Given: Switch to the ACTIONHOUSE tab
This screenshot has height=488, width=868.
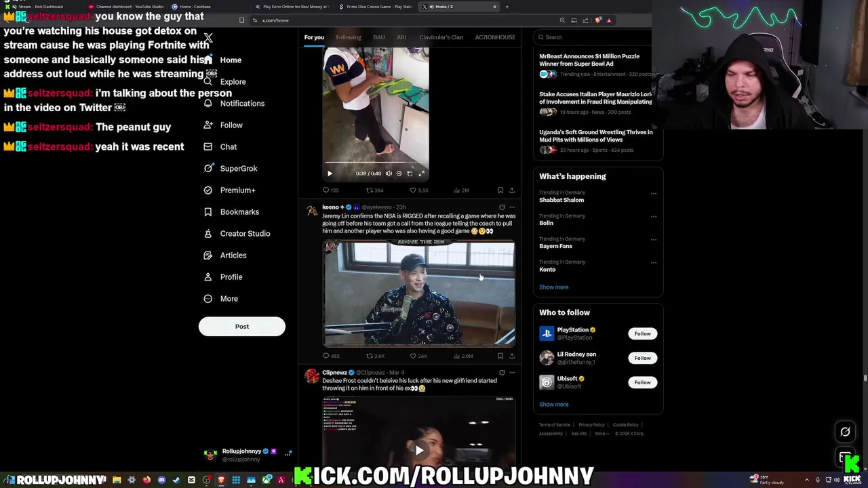Looking at the screenshot, I should [495, 37].
